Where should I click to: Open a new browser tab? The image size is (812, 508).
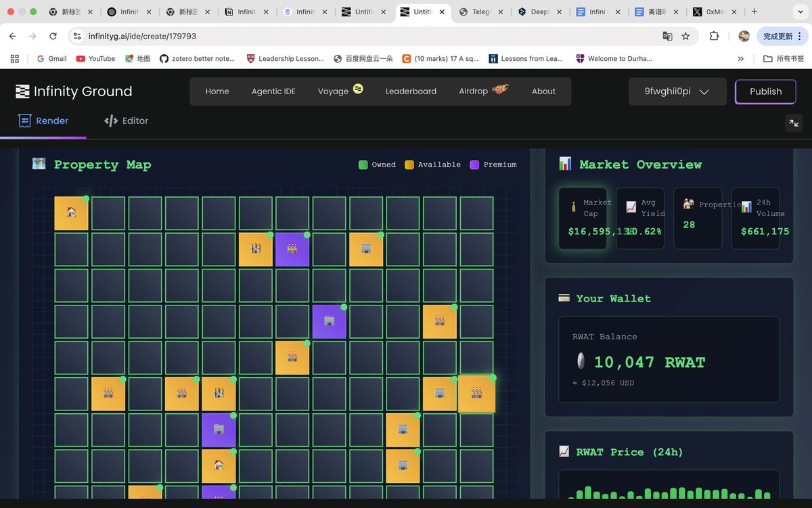coord(754,12)
